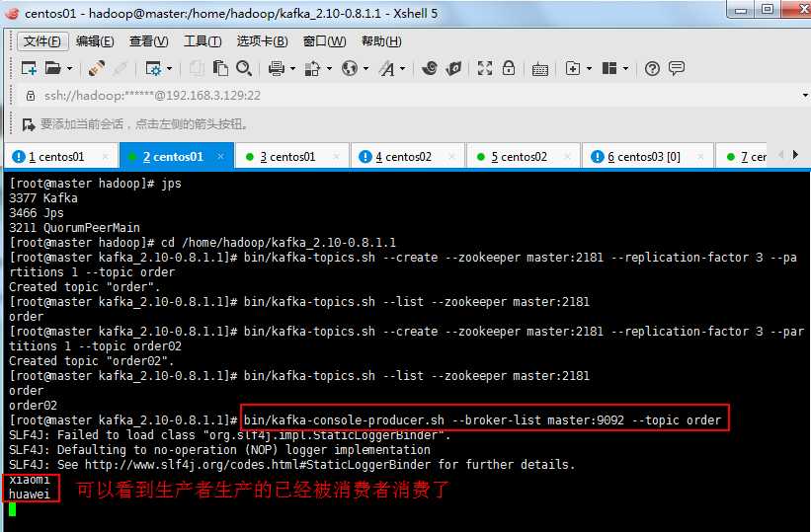Viewport: 811px width, 532px height.
Task: Open the 编辑(E) menu
Action: pyautogui.click(x=95, y=41)
